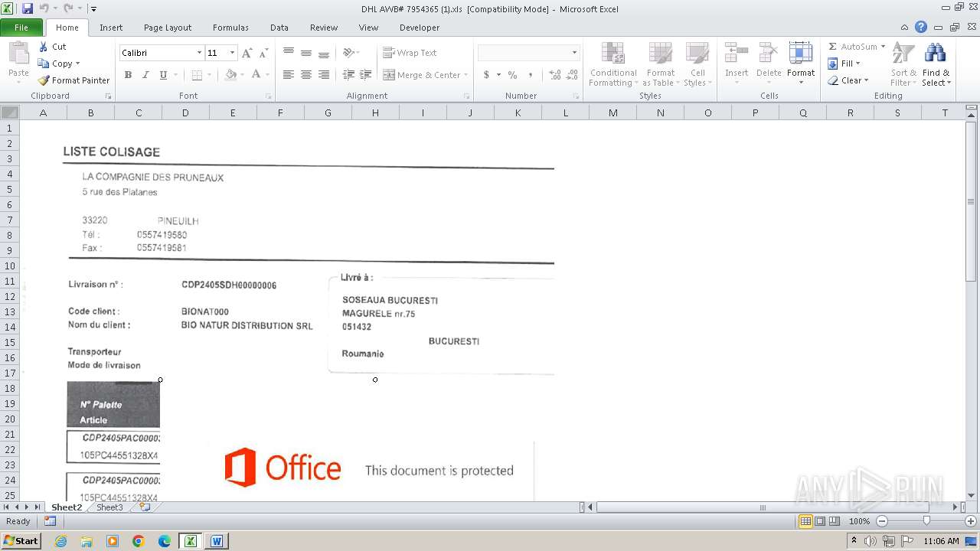Click Top Align icon
This screenshot has height=551, width=980.
click(x=289, y=53)
